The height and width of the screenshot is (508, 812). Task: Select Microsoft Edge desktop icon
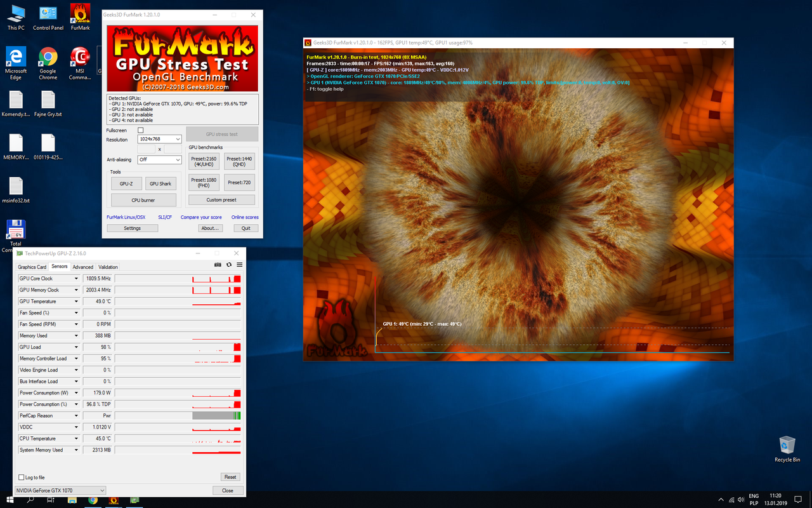point(16,63)
